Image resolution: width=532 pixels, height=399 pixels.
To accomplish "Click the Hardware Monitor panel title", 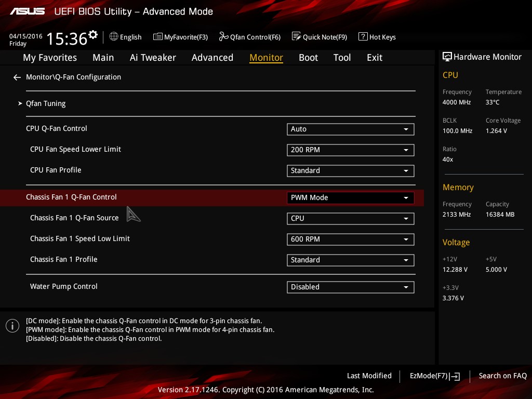I will pos(487,57).
